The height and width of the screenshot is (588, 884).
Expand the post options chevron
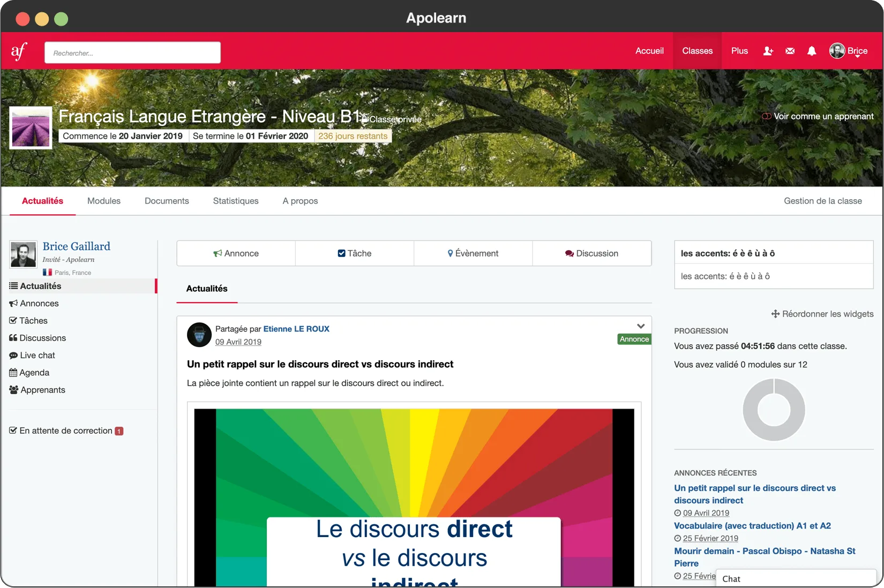pos(641,326)
